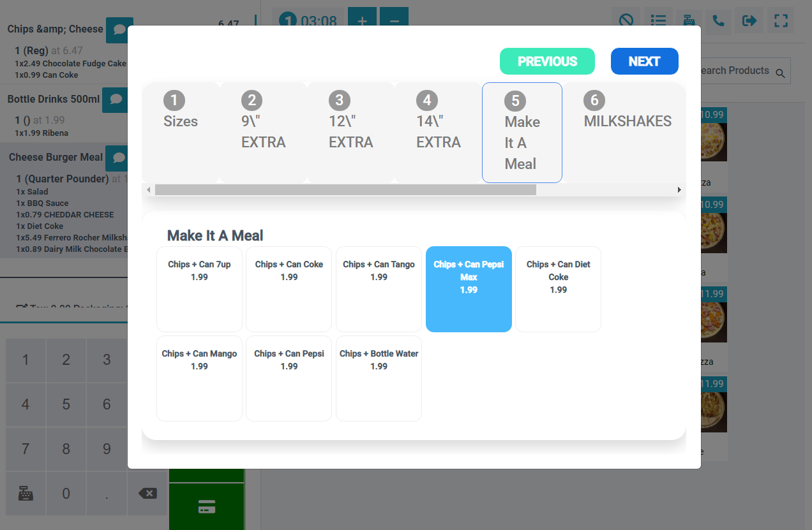Viewport: 812px width, 530px height.
Task: Choose Chips + Bottle Water option
Action: pyautogui.click(x=379, y=378)
